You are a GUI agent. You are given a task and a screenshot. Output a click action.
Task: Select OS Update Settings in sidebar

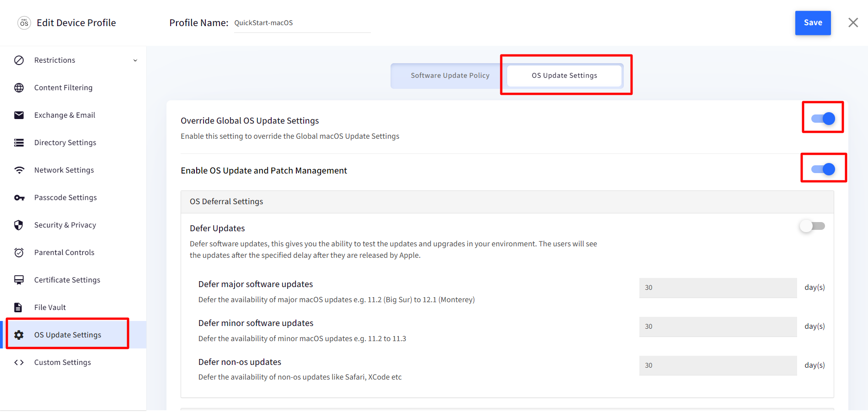73,335
